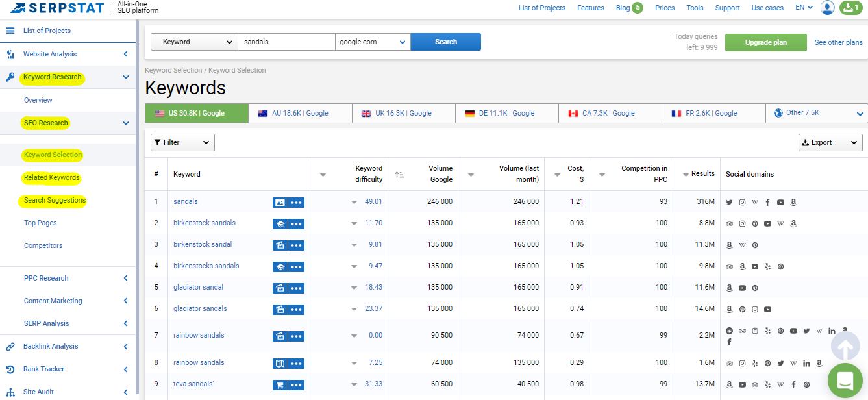
Task: Click SERP feature icon for gladiator sandal
Action: (280, 288)
